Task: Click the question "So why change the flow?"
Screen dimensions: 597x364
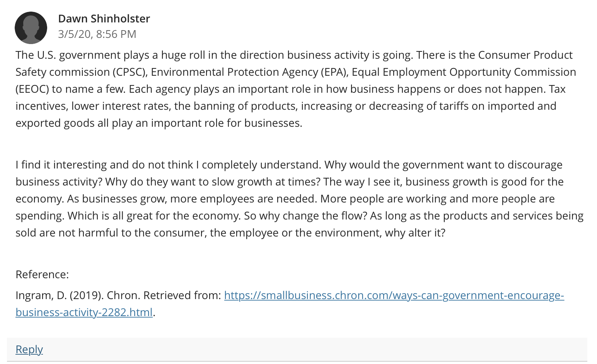Action: coord(305,216)
